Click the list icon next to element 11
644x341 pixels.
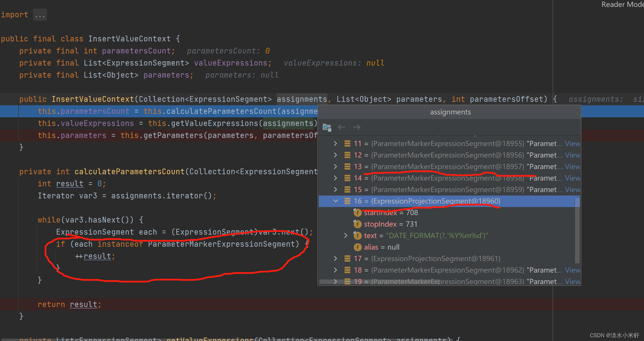pos(347,143)
